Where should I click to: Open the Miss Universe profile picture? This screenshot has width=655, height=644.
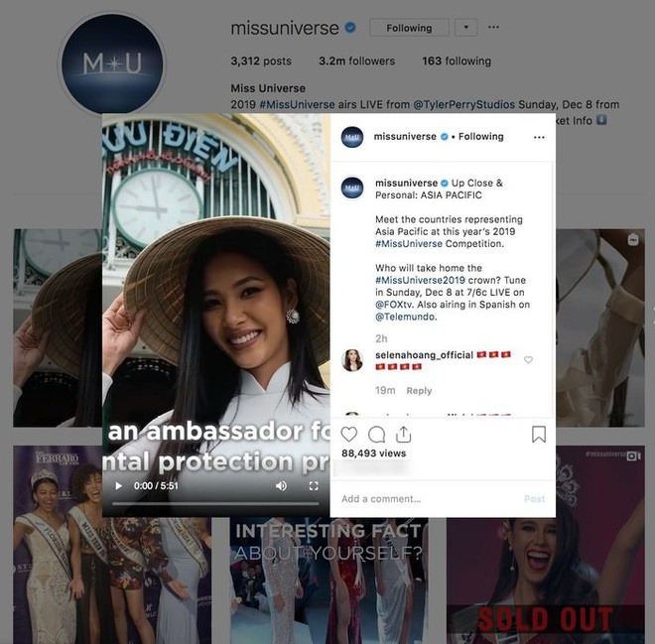coord(112,64)
